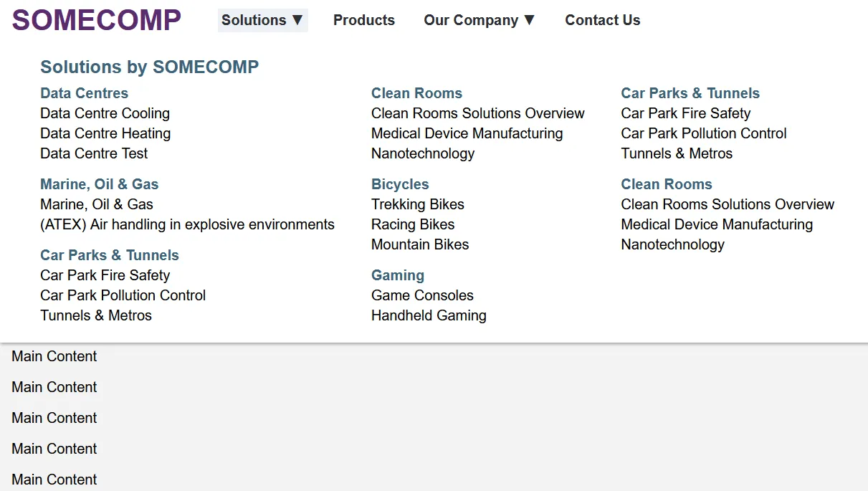Select Trekking Bikes under Bicycles

tap(418, 204)
